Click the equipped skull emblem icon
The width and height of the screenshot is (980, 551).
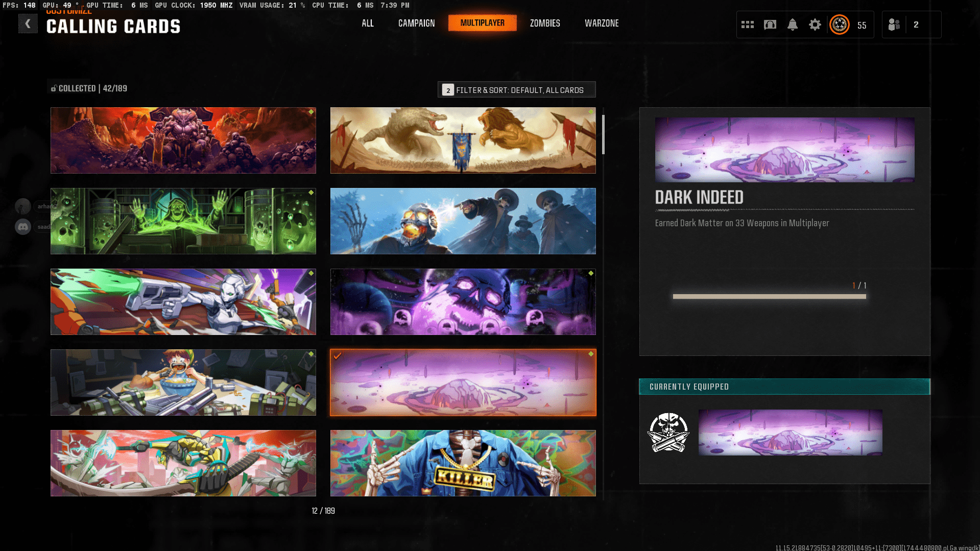pyautogui.click(x=668, y=433)
